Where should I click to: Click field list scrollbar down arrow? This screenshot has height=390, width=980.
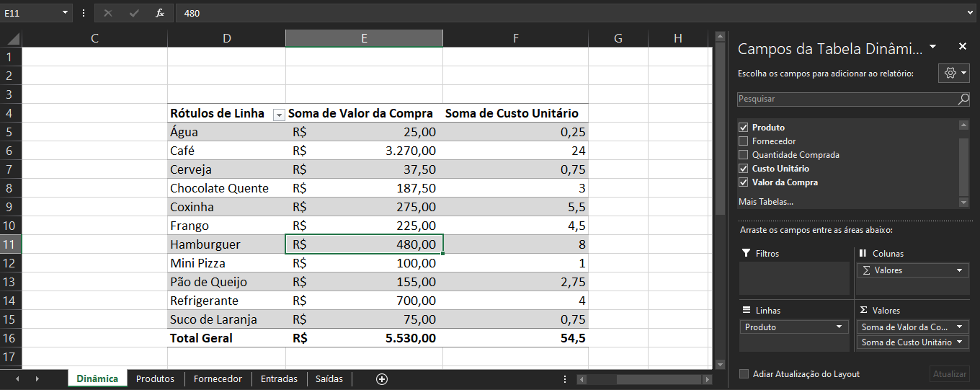tap(963, 203)
